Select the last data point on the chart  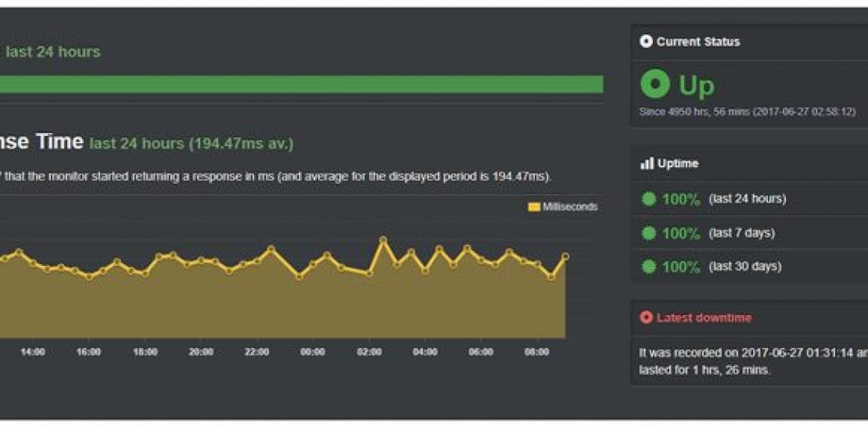click(x=565, y=256)
